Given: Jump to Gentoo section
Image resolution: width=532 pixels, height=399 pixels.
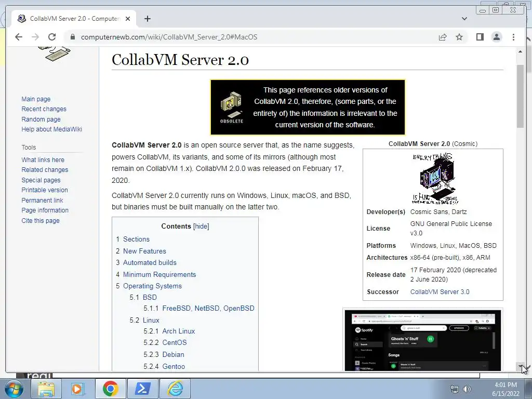Looking at the screenshot, I should coord(174,366).
